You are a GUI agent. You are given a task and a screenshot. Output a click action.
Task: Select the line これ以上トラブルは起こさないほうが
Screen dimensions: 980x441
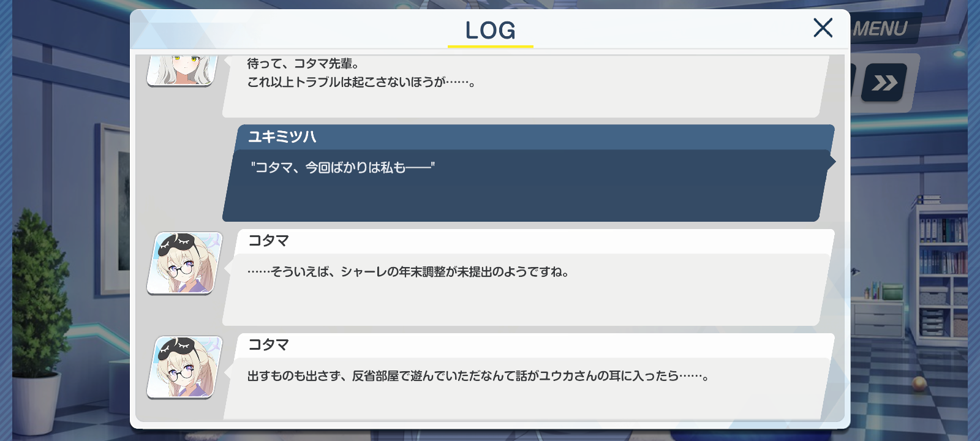(361, 81)
